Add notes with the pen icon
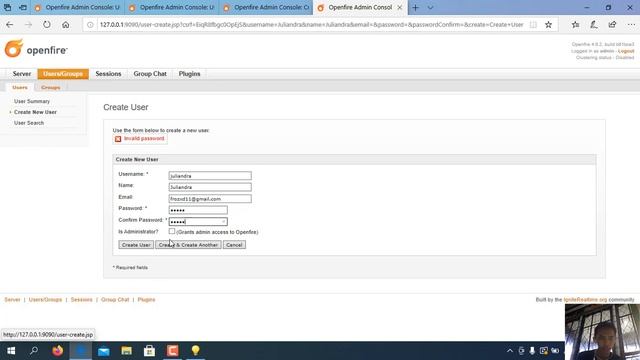 coord(594,24)
